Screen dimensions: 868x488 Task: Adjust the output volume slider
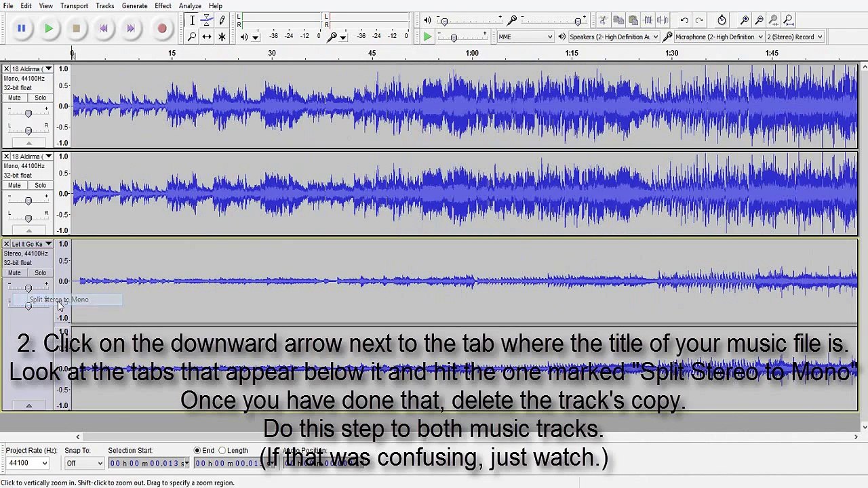[444, 21]
